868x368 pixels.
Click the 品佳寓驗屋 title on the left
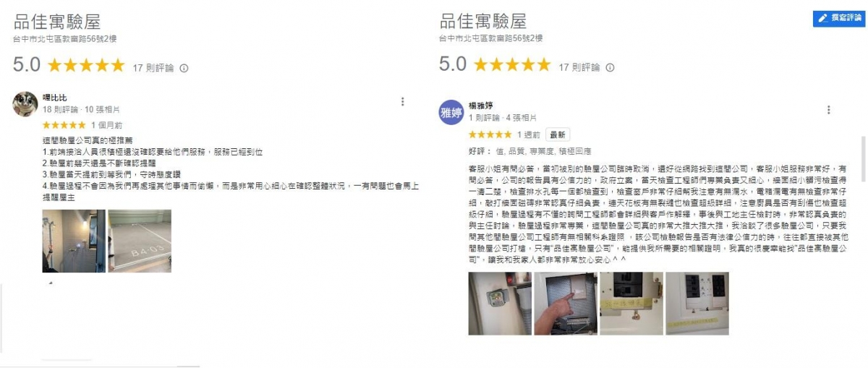(57, 22)
